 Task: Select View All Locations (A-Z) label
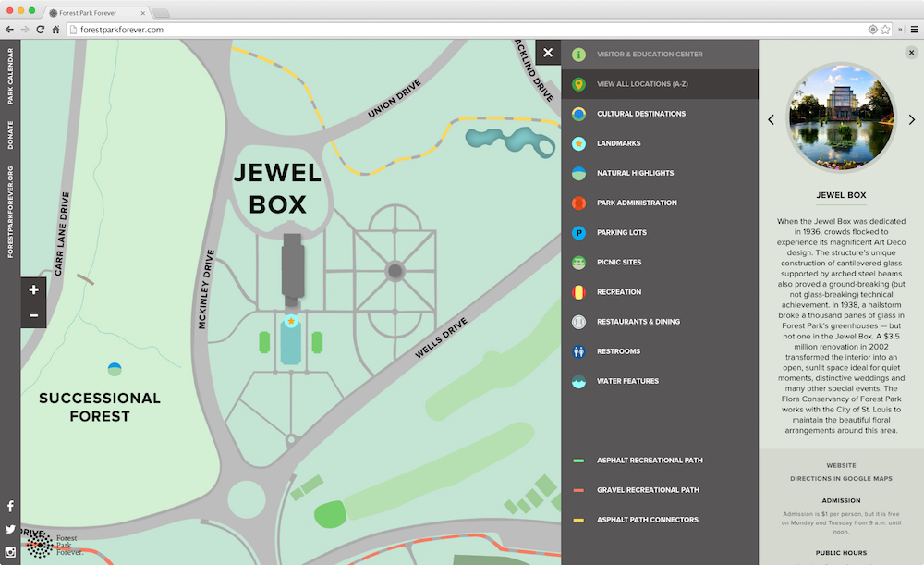pos(642,84)
